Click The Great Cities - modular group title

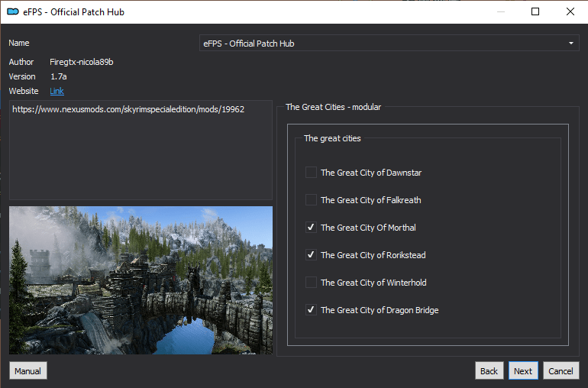tap(334, 107)
